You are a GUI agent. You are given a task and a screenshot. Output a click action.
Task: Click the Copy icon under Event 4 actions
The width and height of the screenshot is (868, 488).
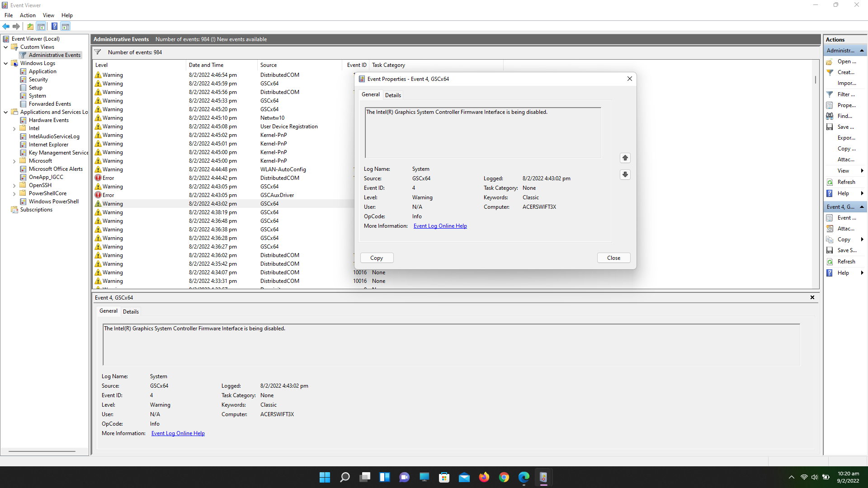point(830,239)
